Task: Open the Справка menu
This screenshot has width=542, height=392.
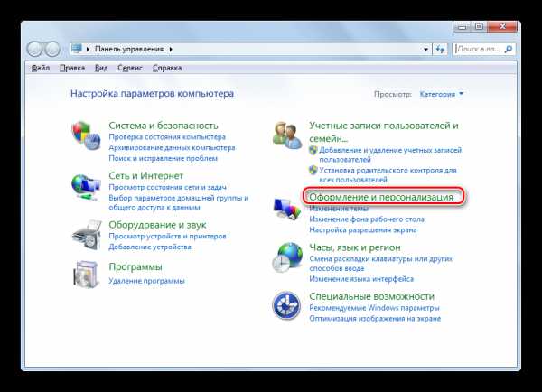Action: tap(167, 68)
